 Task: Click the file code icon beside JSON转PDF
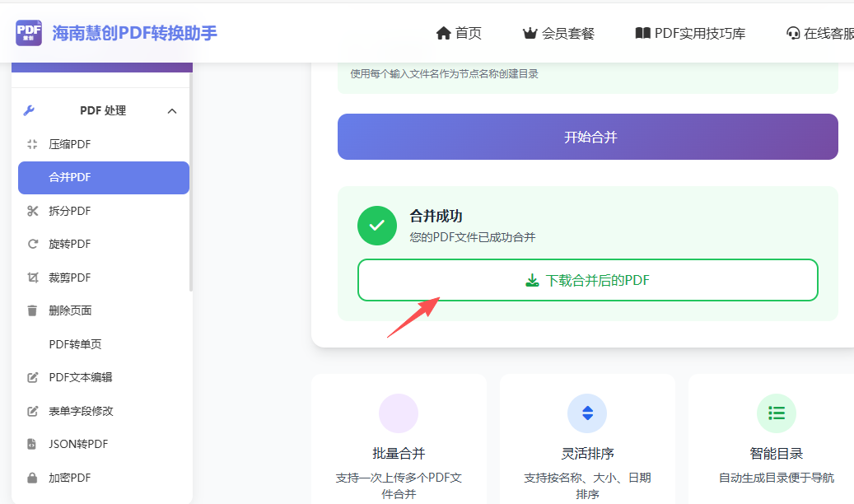point(31,444)
